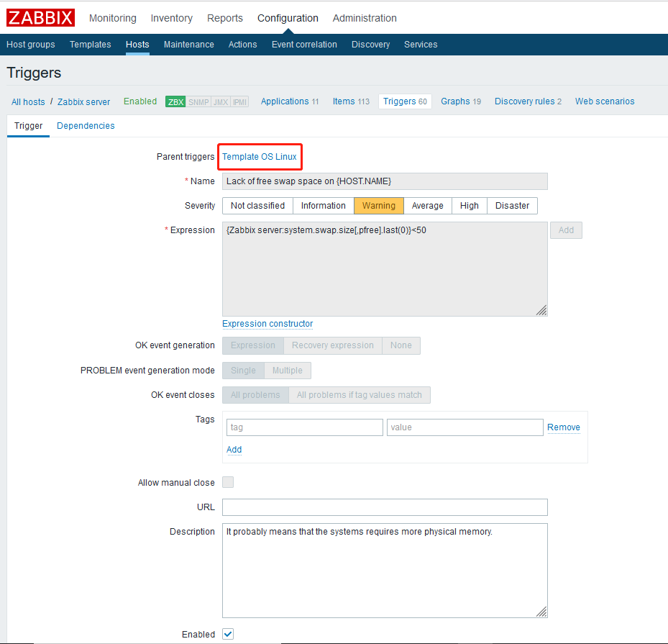The width and height of the screenshot is (668, 644).
Task: Click the IPMI availability indicator
Action: click(239, 102)
